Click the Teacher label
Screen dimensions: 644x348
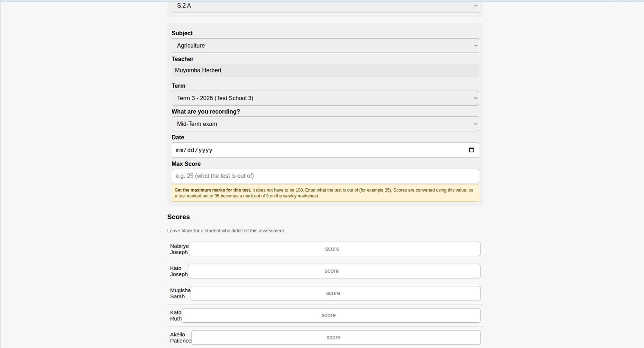point(182,59)
